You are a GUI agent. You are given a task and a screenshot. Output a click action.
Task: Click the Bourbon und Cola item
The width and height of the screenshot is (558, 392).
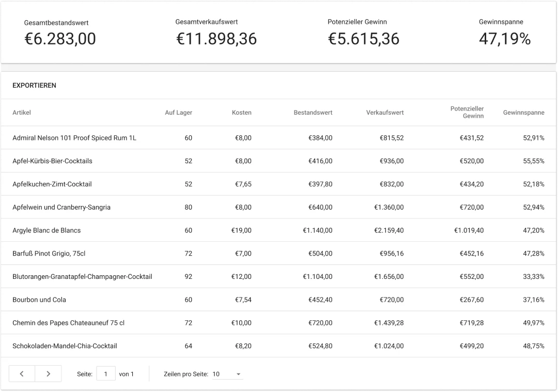click(x=39, y=300)
